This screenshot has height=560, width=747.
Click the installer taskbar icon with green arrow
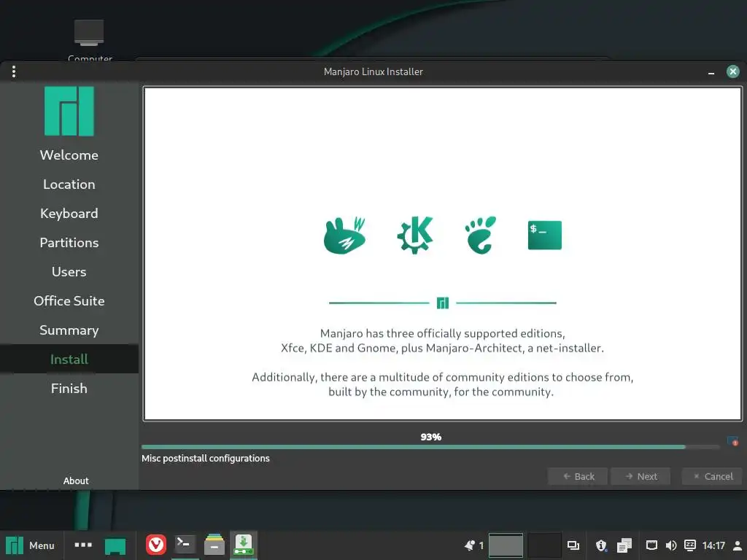244,545
